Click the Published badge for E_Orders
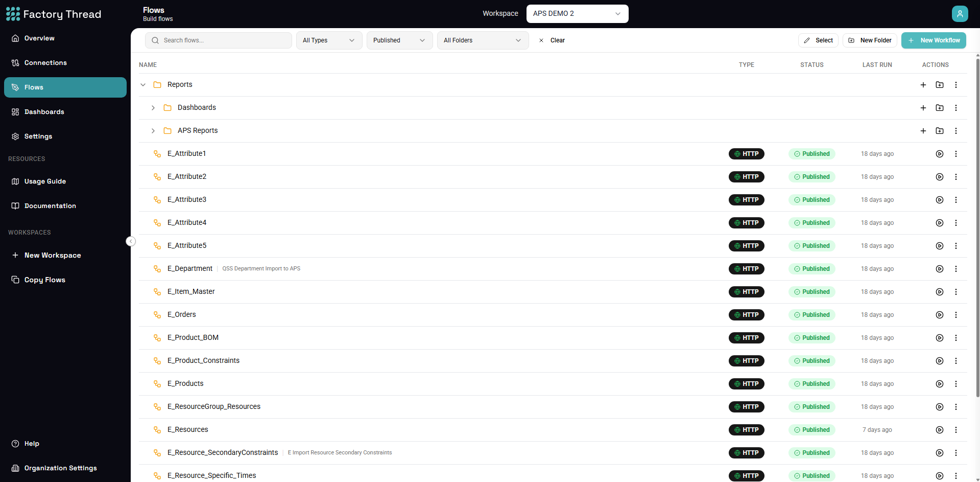Viewport: 980px width, 482px height. 811,315
